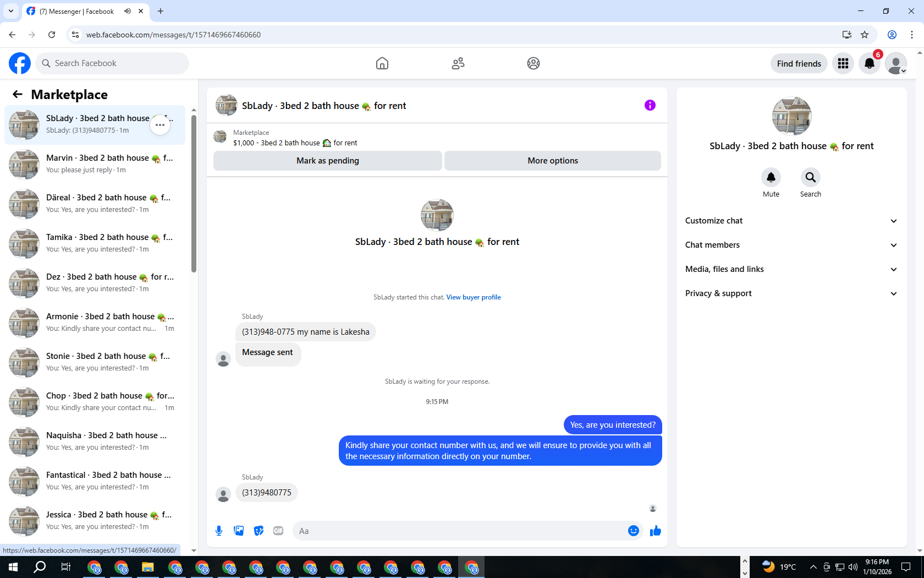This screenshot has width=924, height=578.
Task: Click the 'Yes, are you interested?' sent message
Action: point(613,425)
